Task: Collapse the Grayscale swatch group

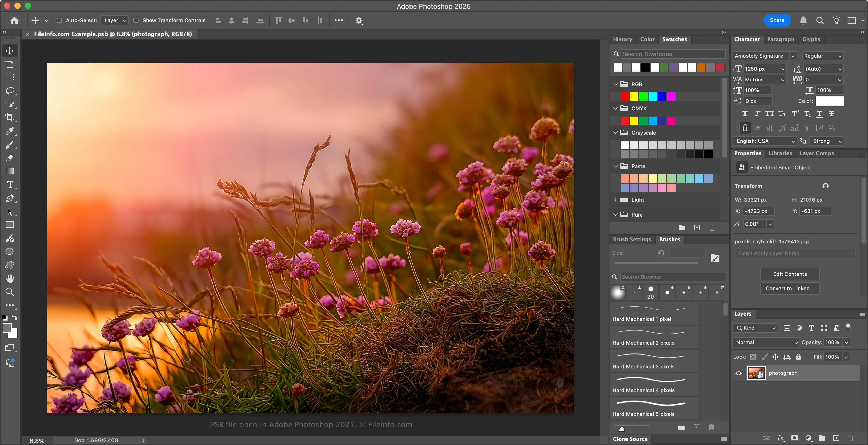Action: 615,133
